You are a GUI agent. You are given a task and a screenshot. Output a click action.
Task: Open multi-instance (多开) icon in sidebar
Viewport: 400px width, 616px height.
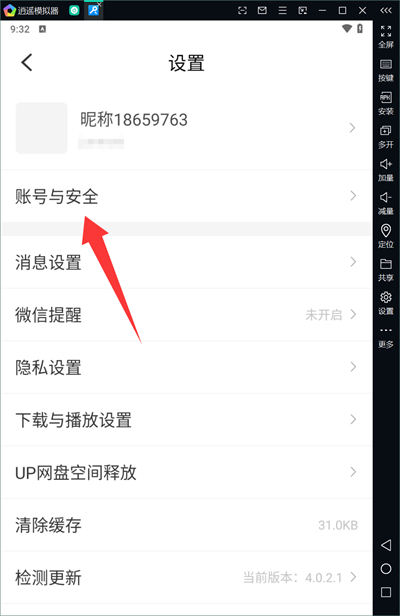click(386, 137)
